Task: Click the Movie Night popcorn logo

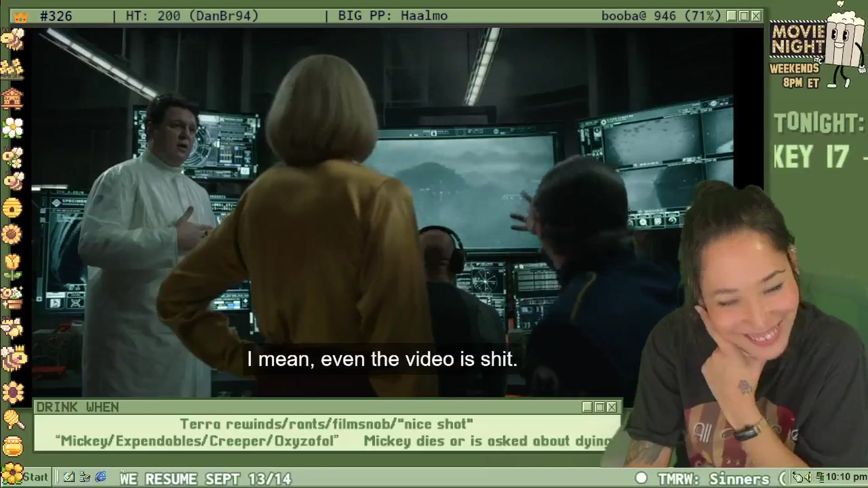Action: (x=817, y=44)
